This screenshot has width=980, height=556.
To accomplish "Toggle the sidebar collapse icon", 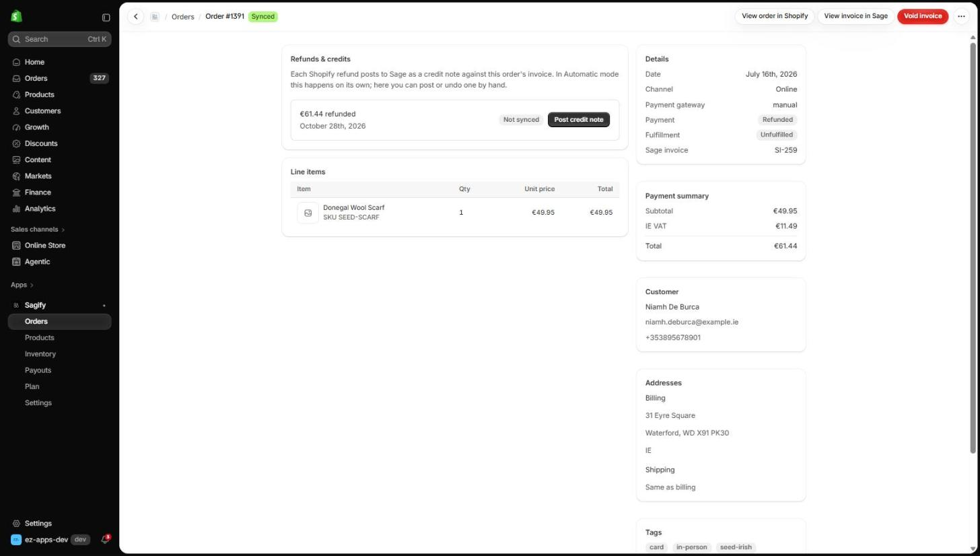I will tap(106, 18).
